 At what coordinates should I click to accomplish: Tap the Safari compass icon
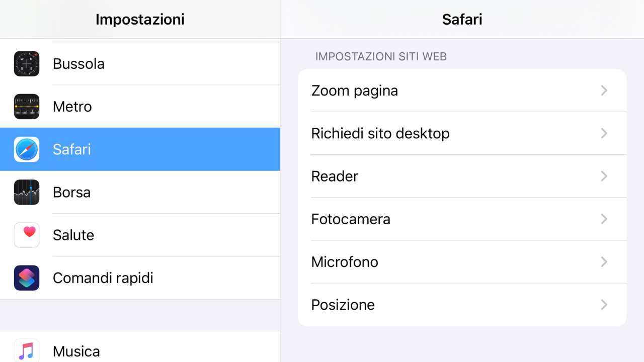27,149
